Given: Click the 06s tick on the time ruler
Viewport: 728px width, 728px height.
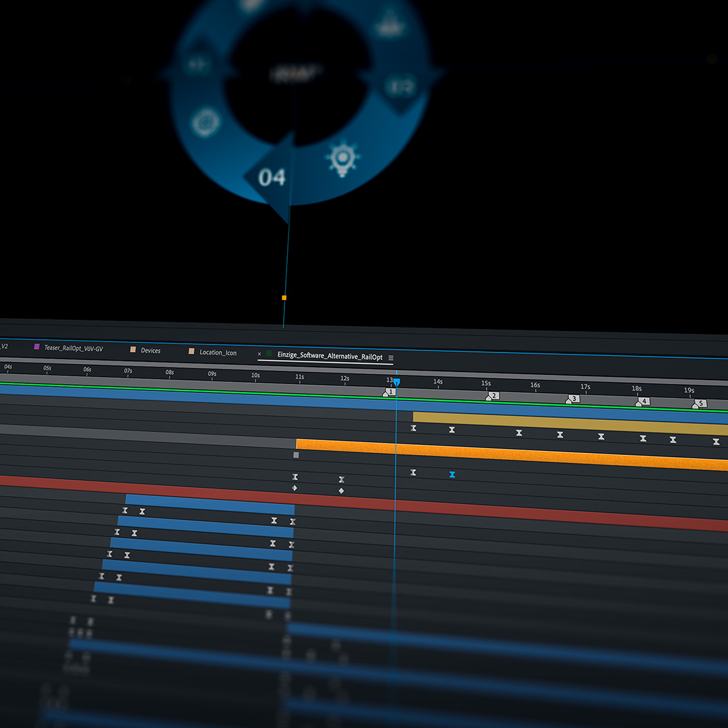Looking at the screenshot, I should (x=87, y=369).
